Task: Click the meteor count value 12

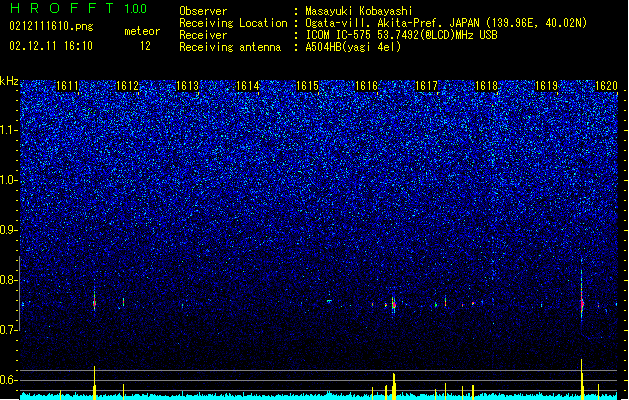Action: 145,46
